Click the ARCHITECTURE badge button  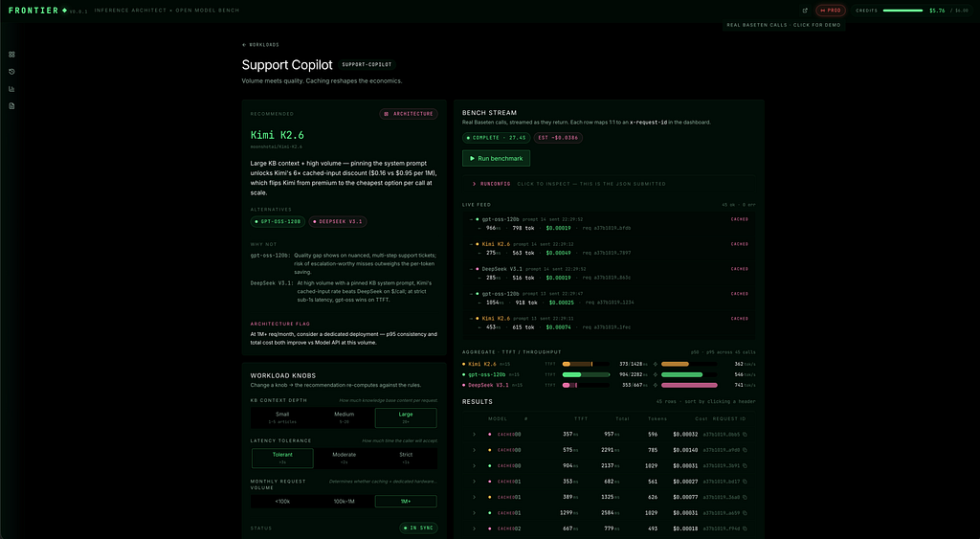[409, 114]
